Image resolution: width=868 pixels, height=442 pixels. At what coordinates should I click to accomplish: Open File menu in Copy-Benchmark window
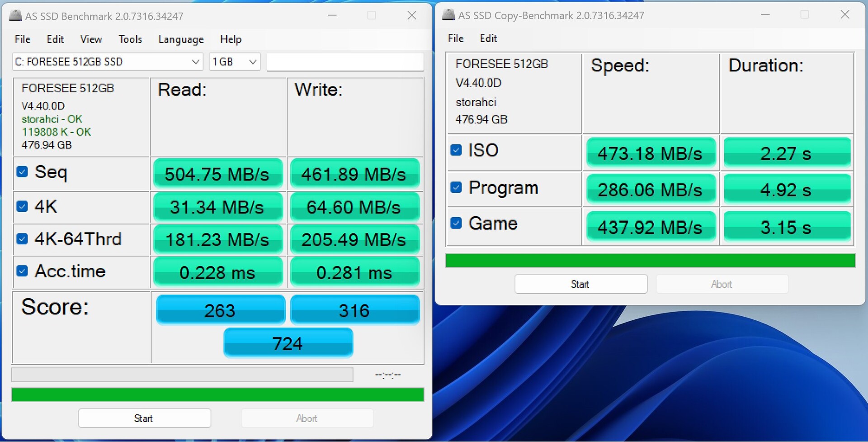click(x=456, y=38)
